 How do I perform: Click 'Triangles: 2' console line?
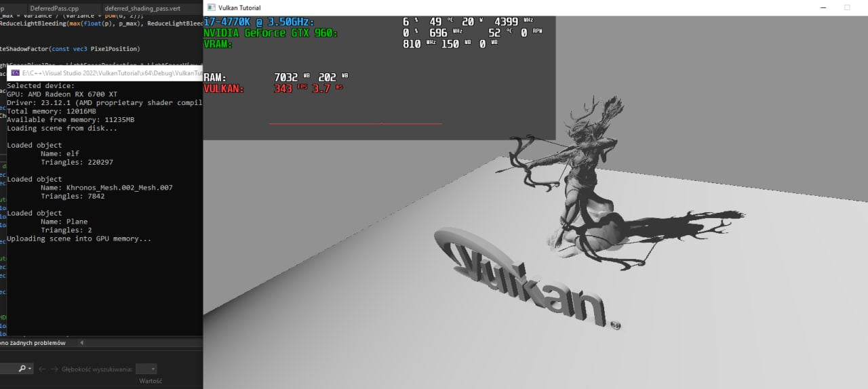pos(66,230)
